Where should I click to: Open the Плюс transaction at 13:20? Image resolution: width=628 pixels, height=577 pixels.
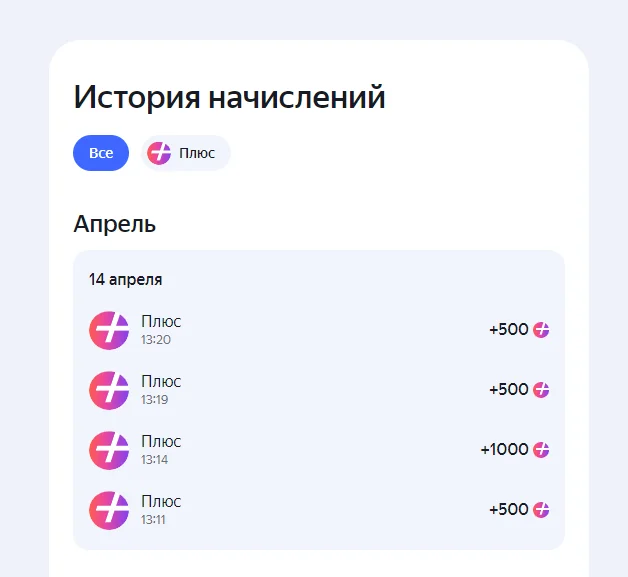(319, 330)
